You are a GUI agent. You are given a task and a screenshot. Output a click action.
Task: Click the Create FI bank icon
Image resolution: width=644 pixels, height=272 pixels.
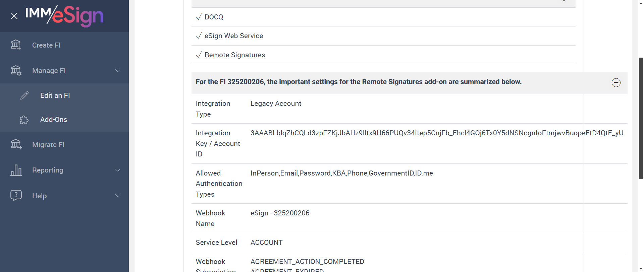(16, 45)
